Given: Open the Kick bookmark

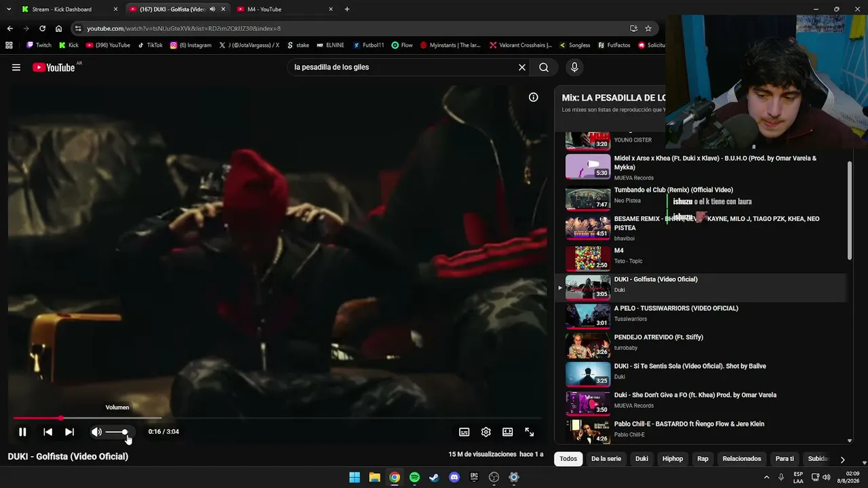Looking at the screenshot, I should click(68, 45).
